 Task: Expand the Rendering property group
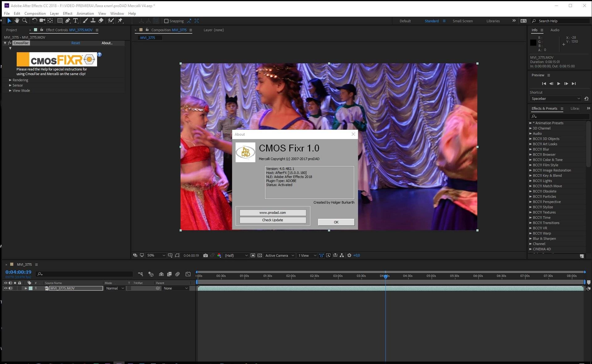coord(10,80)
